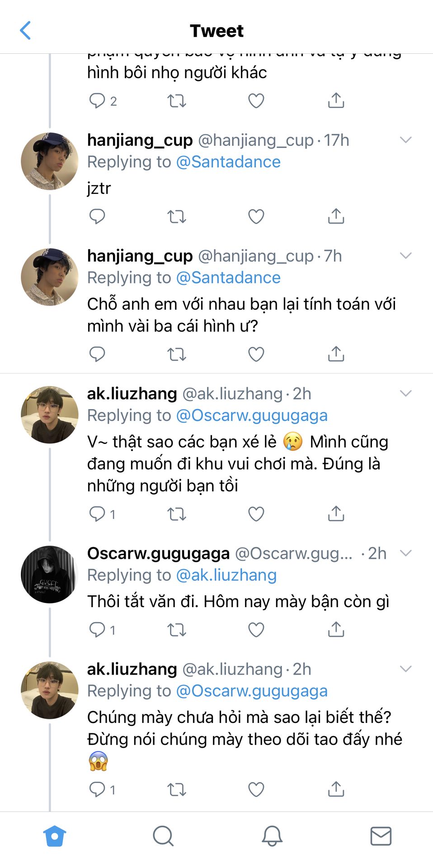
Task: Like Oscarw.gugugaga's reply tweet
Action: click(x=256, y=629)
